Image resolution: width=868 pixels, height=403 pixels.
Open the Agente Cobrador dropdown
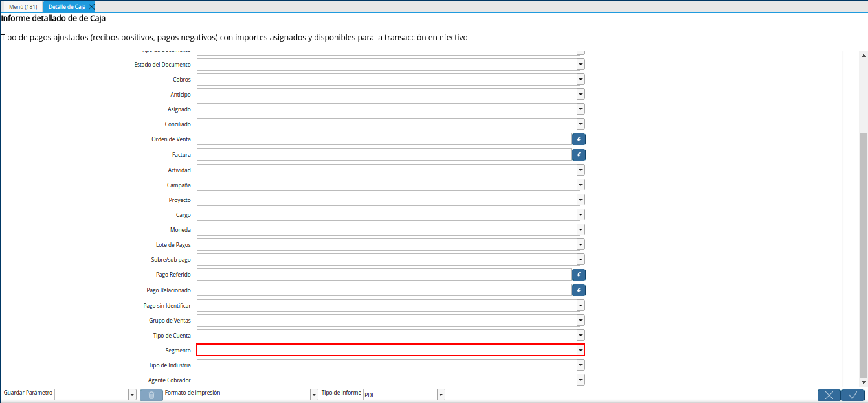(x=579, y=380)
